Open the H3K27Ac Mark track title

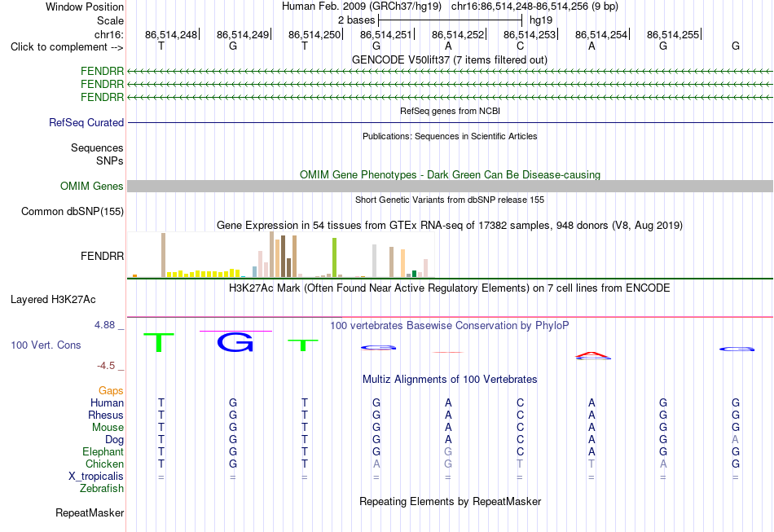tap(450, 288)
